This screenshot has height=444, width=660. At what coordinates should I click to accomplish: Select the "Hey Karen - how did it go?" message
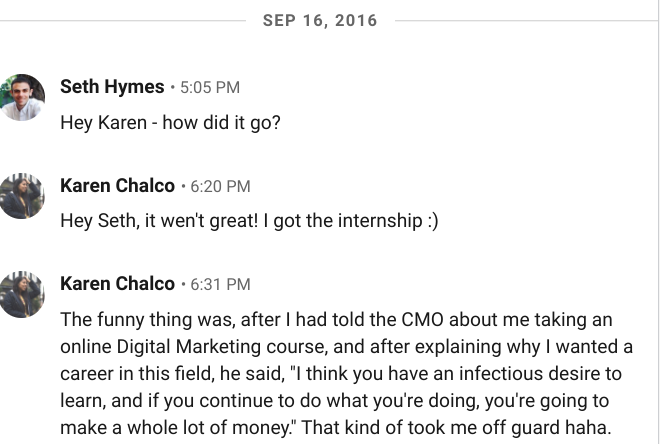coord(172,122)
